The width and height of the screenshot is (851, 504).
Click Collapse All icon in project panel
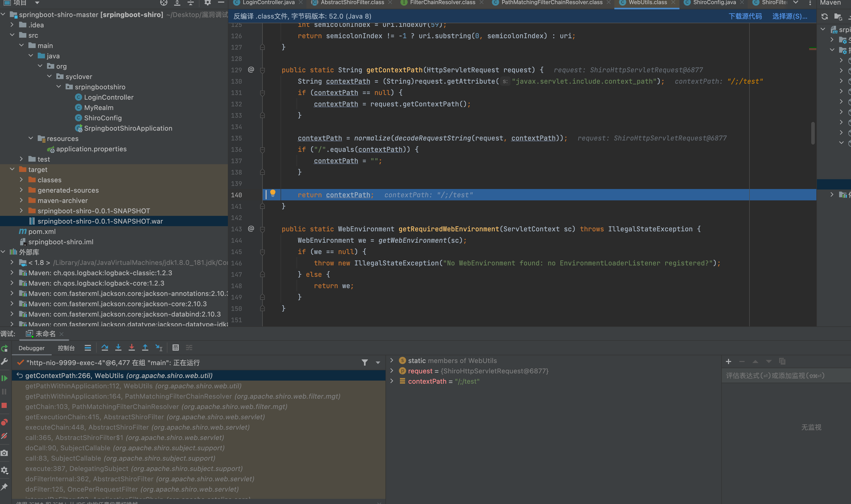coord(191,3)
